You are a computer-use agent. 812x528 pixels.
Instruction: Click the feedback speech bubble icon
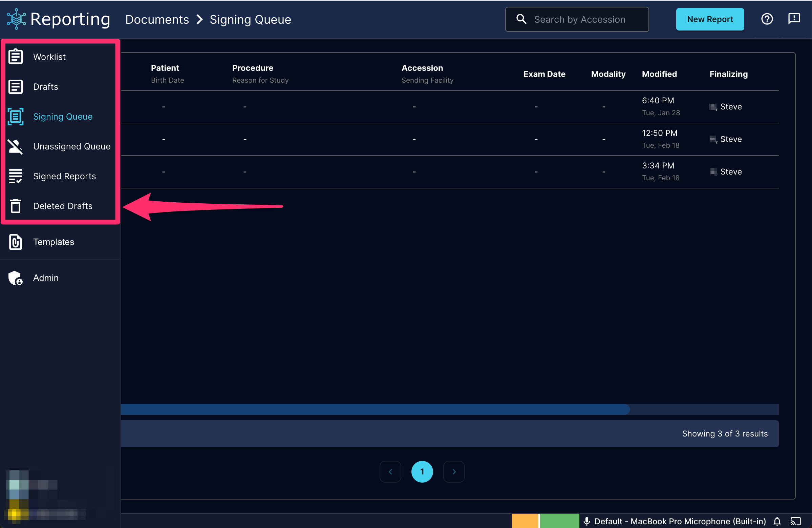[x=794, y=19]
